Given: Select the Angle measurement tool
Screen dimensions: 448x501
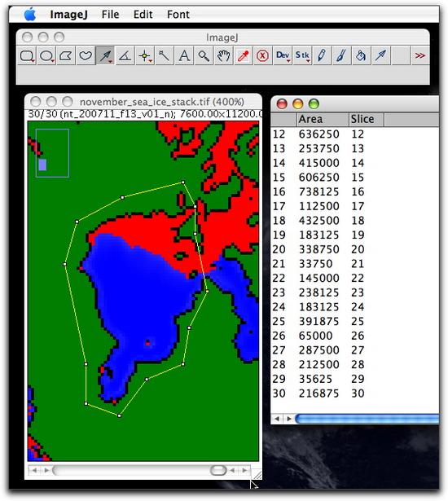Looking at the screenshot, I should [x=125, y=56].
